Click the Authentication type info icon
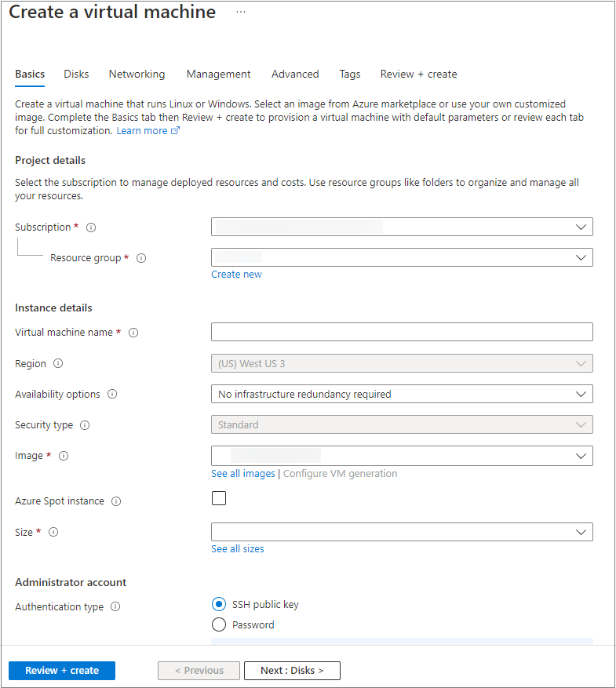Image resolution: width=616 pixels, height=688 pixels. tap(115, 606)
